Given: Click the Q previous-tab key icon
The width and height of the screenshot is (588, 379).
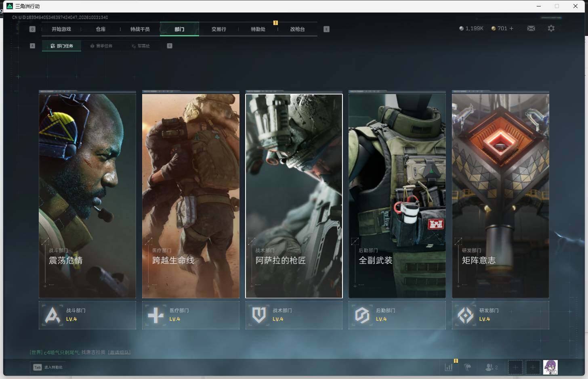Looking at the screenshot, I should [32, 29].
